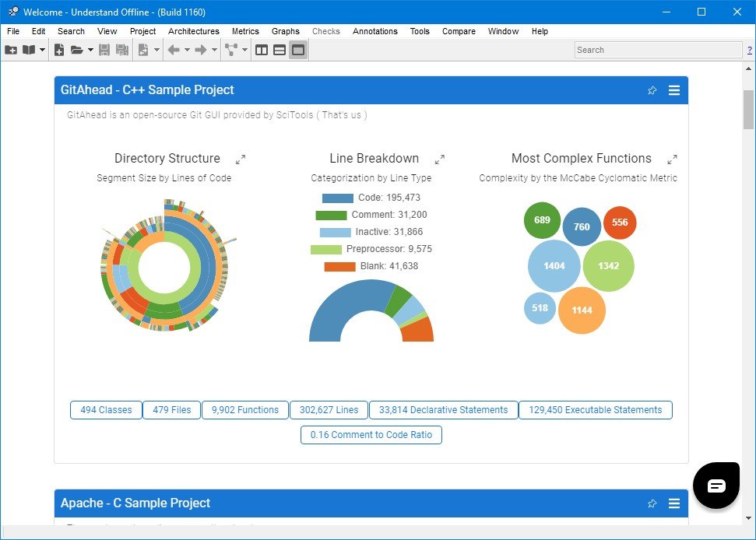Open the Metrics menu
The width and height of the screenshot is (756, 540).
[x=245, y=31]
